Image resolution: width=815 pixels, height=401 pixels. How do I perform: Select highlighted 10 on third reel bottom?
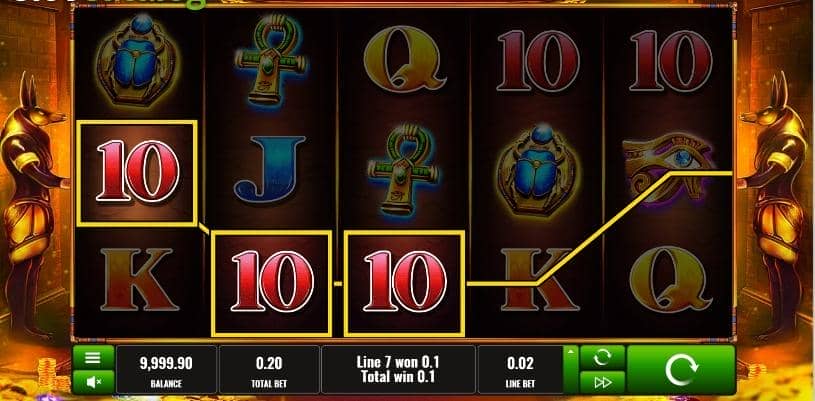tap(404, 283)
